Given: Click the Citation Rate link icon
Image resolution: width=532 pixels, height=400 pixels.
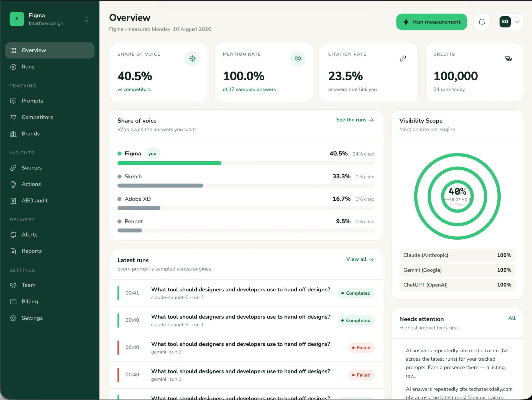Looking at the screenshot, I should [403, 58].
